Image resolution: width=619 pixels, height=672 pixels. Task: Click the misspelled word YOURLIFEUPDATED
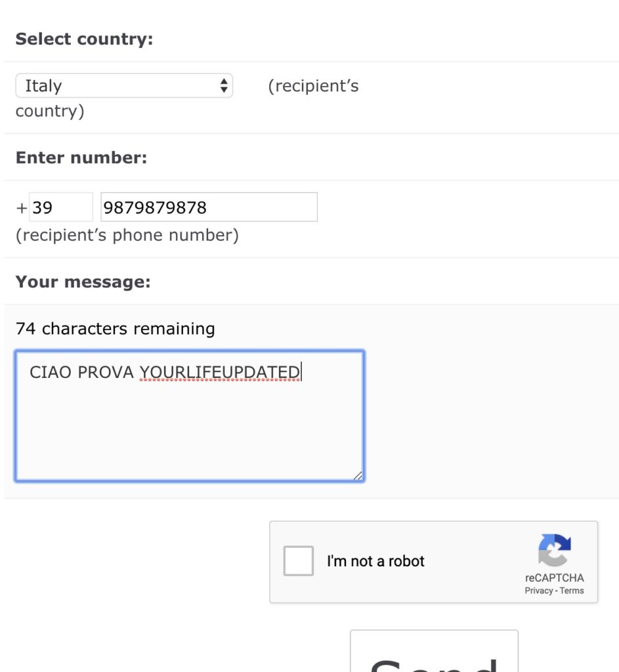click(219, 373)
